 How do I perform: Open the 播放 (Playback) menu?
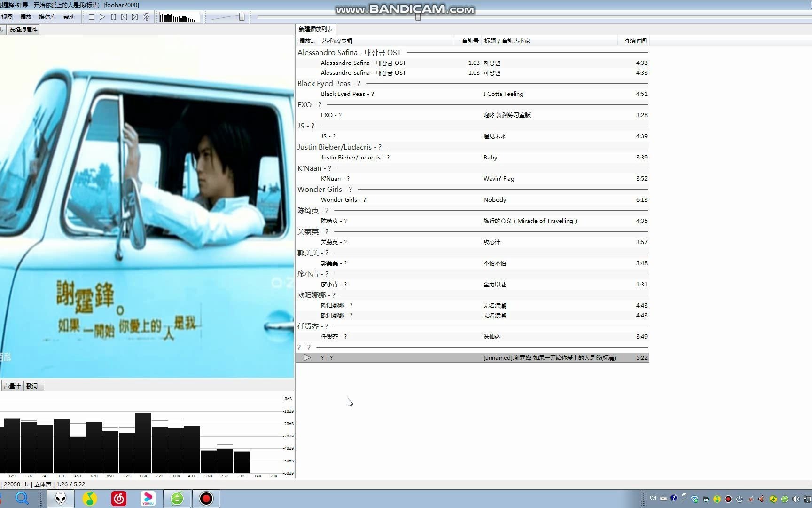tap(26, 17)
